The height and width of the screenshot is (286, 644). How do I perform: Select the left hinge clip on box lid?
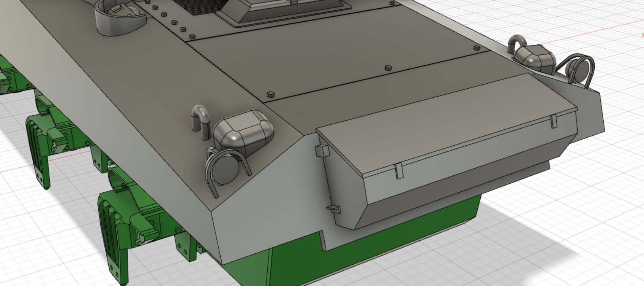tap(398, 171)
